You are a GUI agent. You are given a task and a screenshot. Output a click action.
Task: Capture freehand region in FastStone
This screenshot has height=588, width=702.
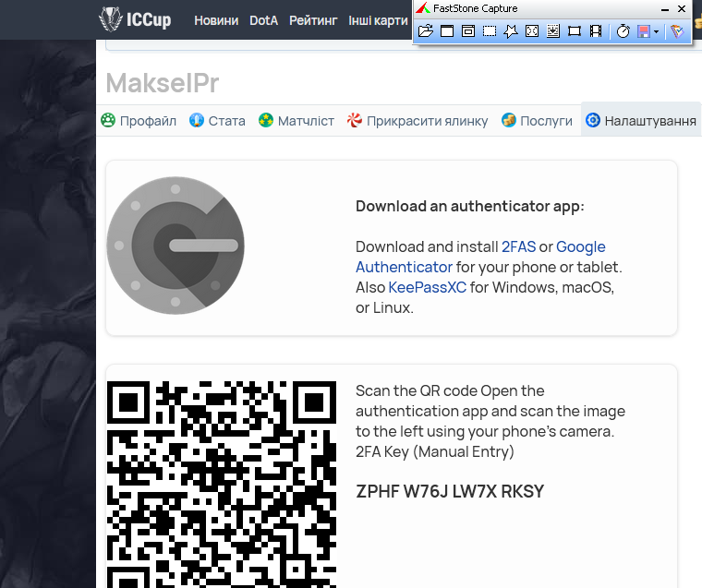511,30
